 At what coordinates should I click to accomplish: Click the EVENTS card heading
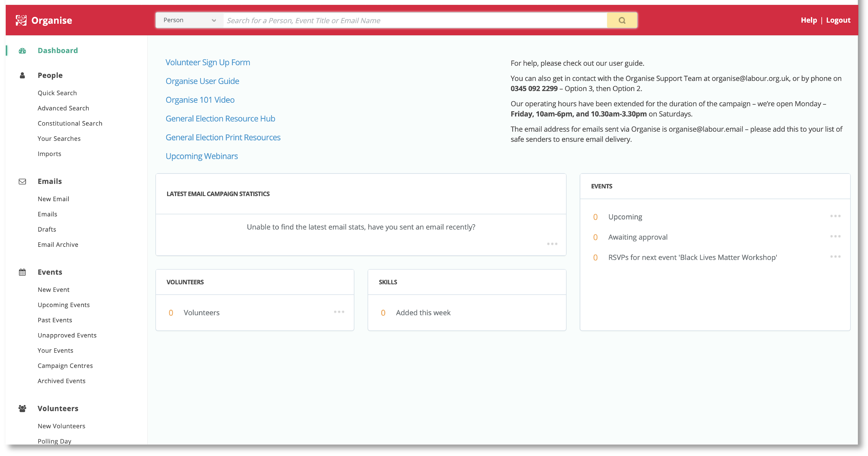coord(601,186)
